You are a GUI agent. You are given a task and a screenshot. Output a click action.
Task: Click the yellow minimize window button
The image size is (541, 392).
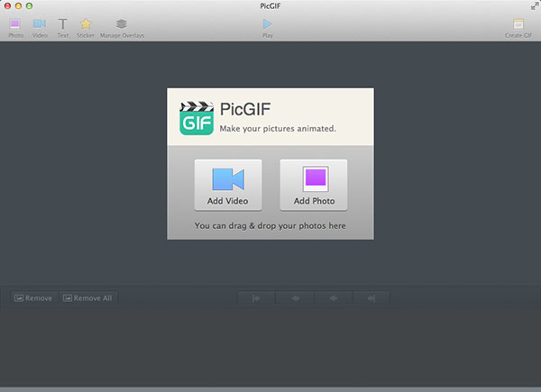[19, 6]
